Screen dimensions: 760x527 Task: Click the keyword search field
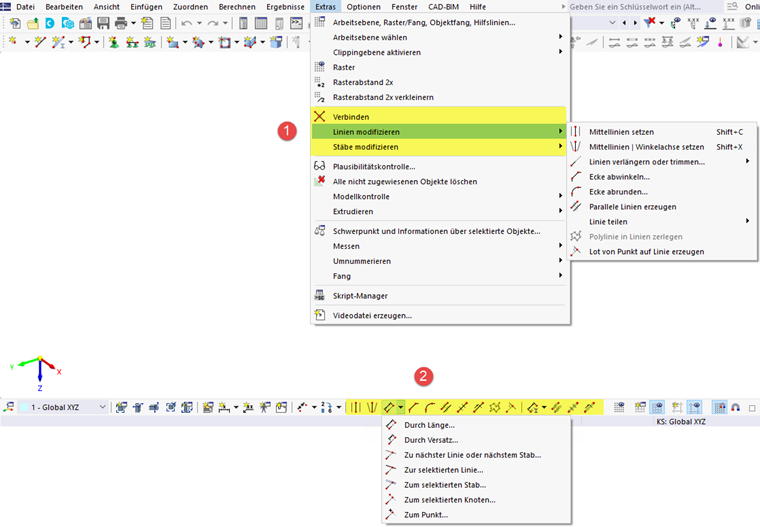(645, 7)
